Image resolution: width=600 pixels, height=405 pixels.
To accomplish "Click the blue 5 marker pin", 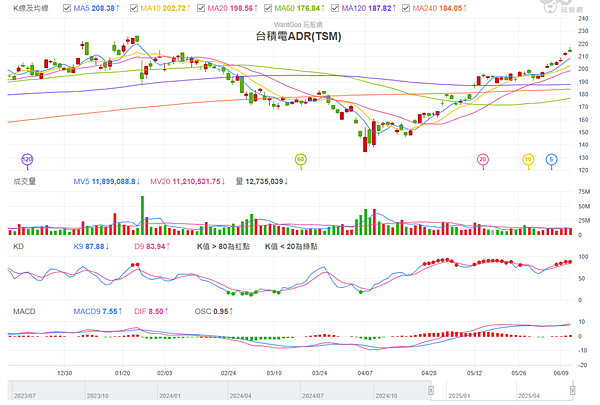I will tap(551, 160).
